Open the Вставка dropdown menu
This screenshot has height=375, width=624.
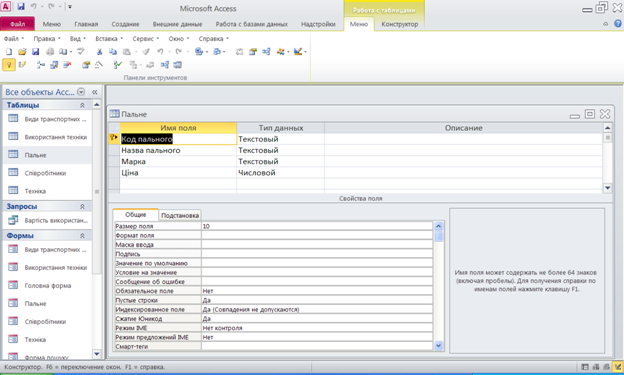coord(109,39)
